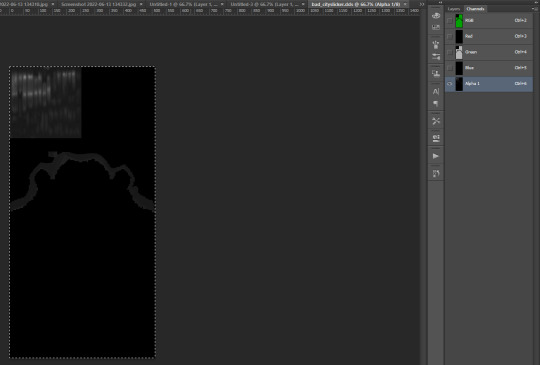Screen dimensions: 540x365
Task: Click the RGB channel thumbnail
Action: click(x=459, y=21)
